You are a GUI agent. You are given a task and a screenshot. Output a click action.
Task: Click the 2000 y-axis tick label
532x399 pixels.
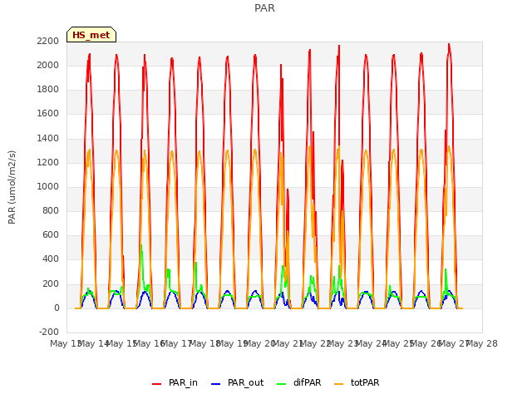coord(48,65)
